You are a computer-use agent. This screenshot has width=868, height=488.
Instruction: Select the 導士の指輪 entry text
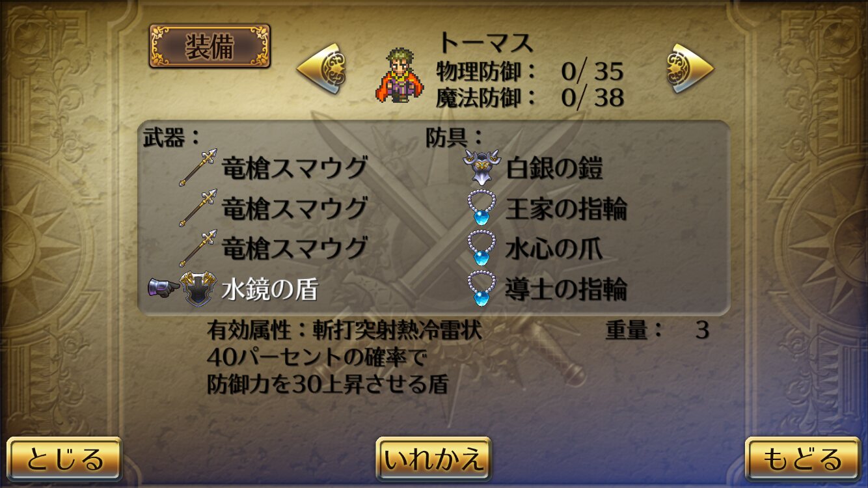[566, 290]
